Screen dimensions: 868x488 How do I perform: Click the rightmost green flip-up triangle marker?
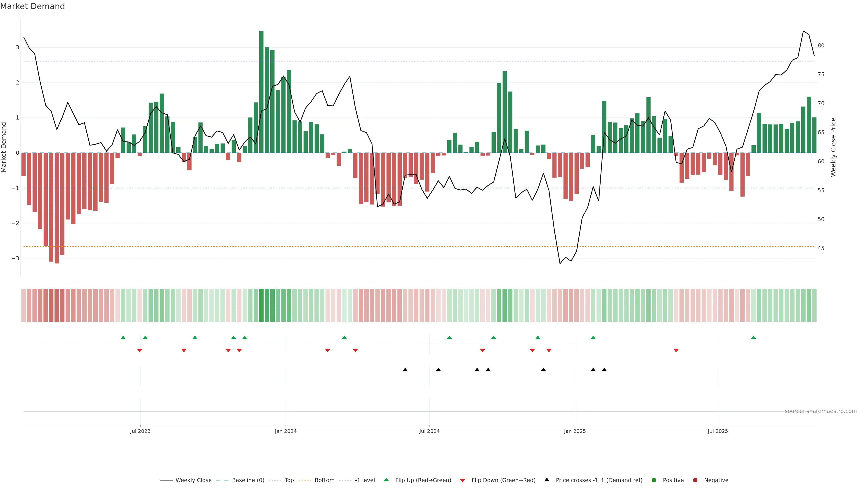point(753,338)
